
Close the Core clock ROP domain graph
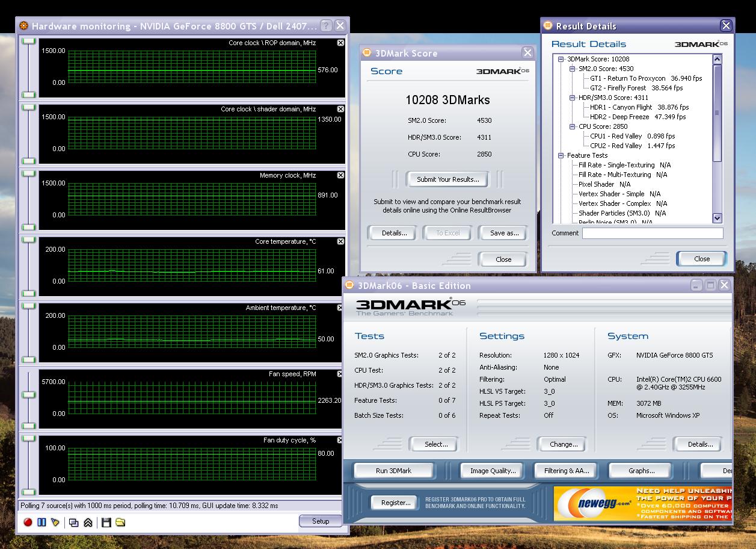pos(341,43)
